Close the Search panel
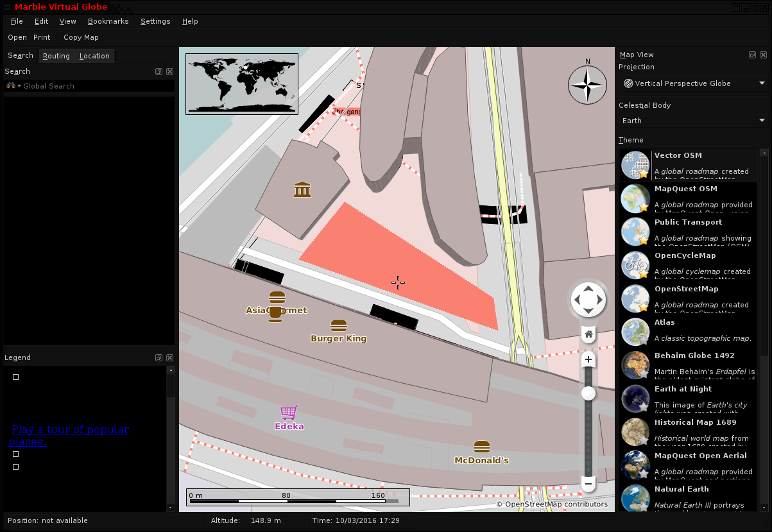This screenshot has width=772, height=532. (x=169, y=72)
